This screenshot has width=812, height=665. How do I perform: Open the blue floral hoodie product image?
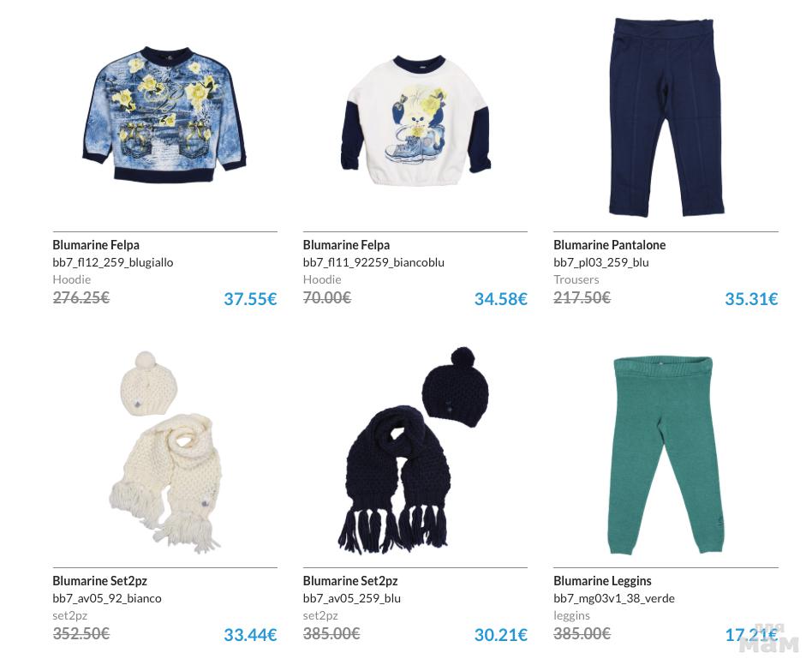click(164, 115)
